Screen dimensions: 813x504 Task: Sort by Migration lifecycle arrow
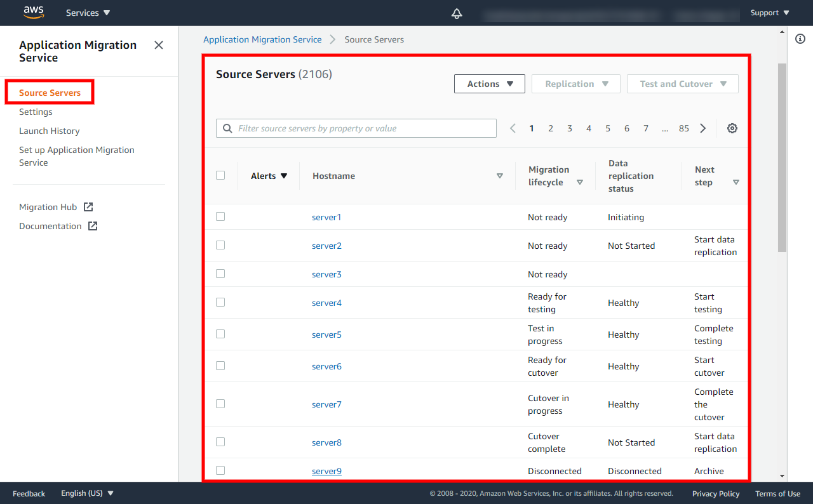[x=580, y=182]
